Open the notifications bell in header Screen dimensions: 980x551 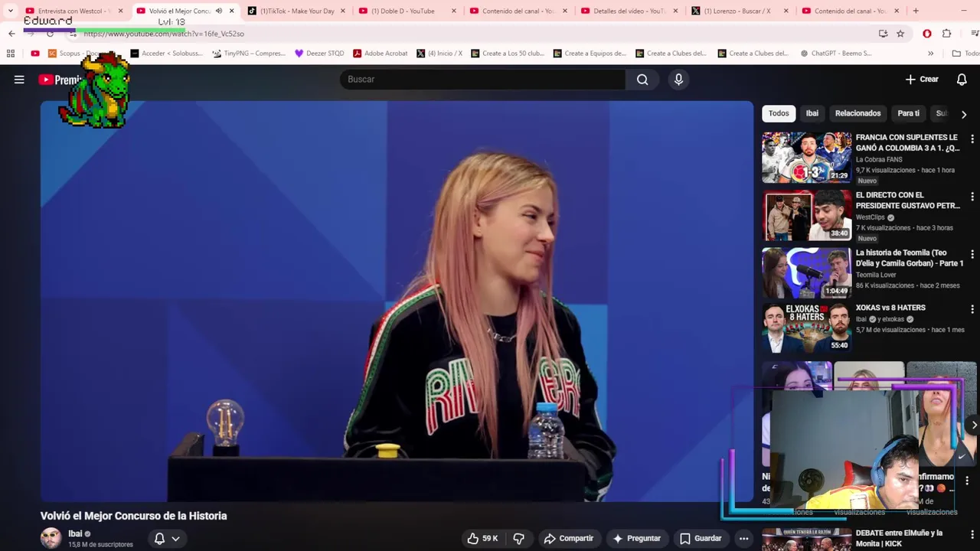[x=962, y=80]
